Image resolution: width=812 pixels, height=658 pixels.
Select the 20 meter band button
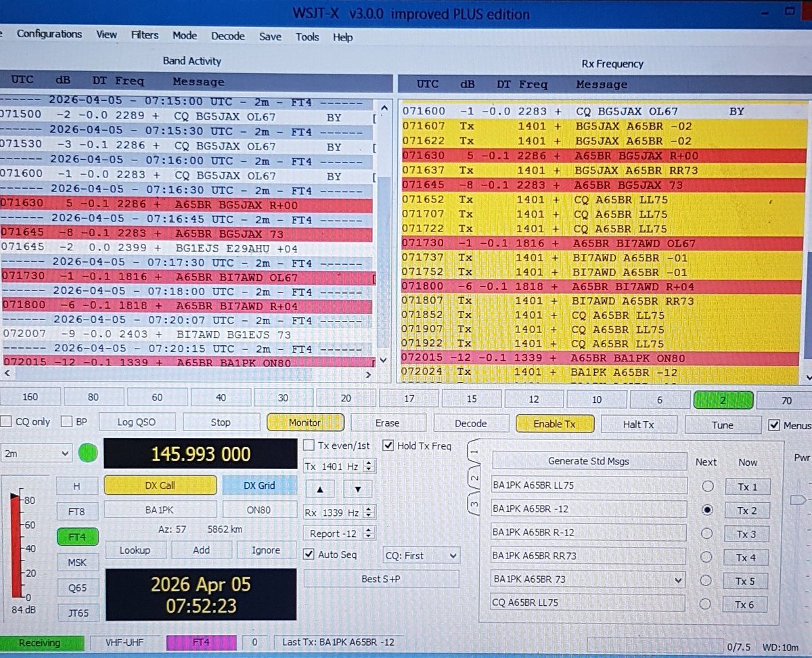[346, 399]
